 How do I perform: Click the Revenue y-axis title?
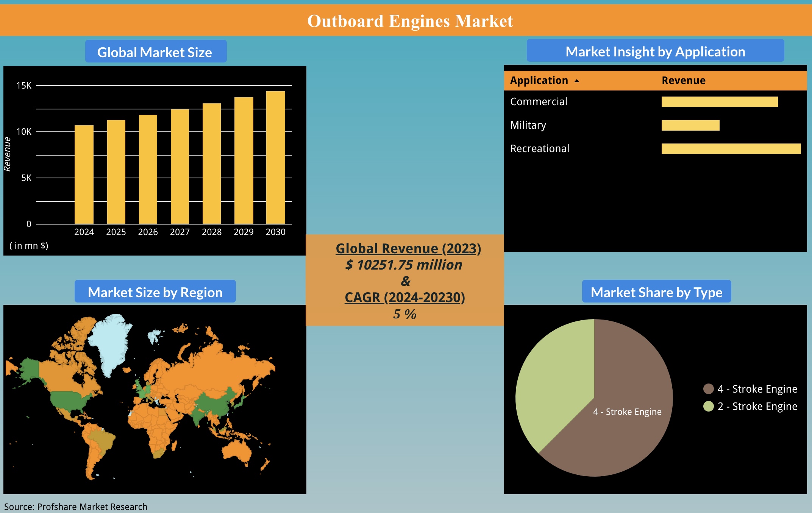click(x=7, y=154)
